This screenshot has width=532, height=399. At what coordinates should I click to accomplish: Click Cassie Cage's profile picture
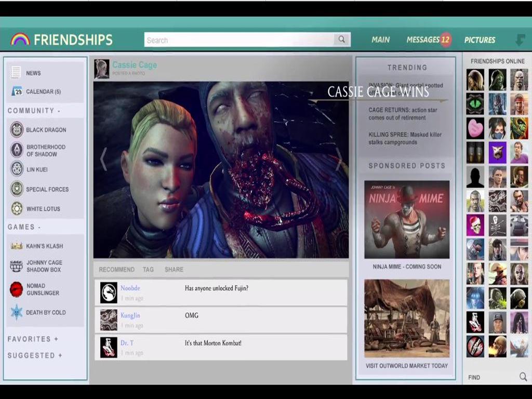(x=101, y=69)
